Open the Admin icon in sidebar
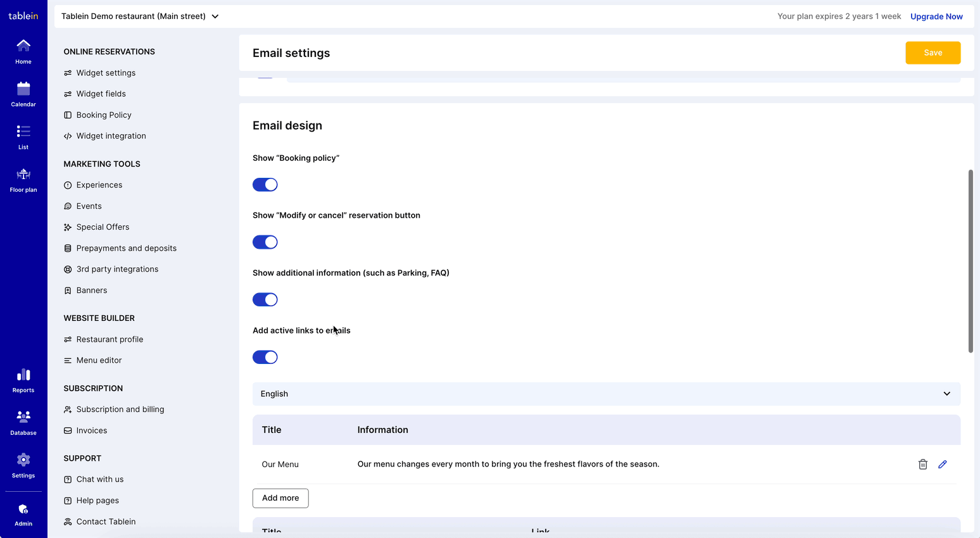Image resolution: width=980 pixels, height=538 pixels. (x=23, y=514)
